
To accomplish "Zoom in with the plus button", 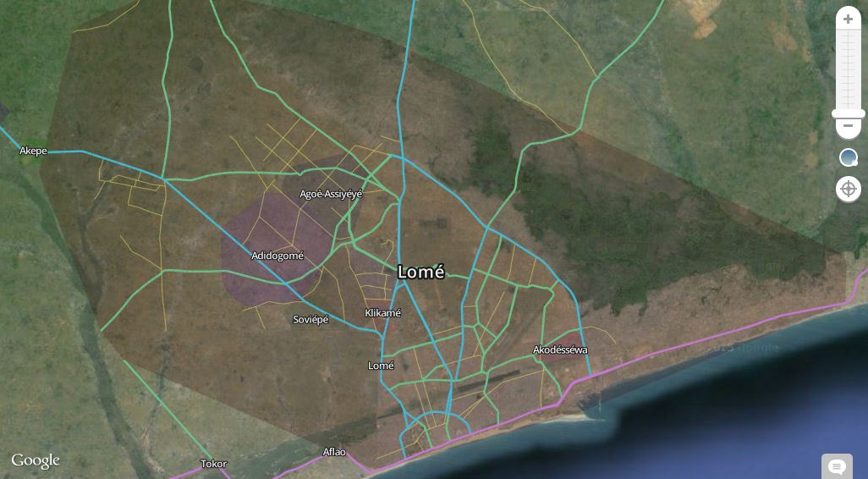I will coord(848,19).
